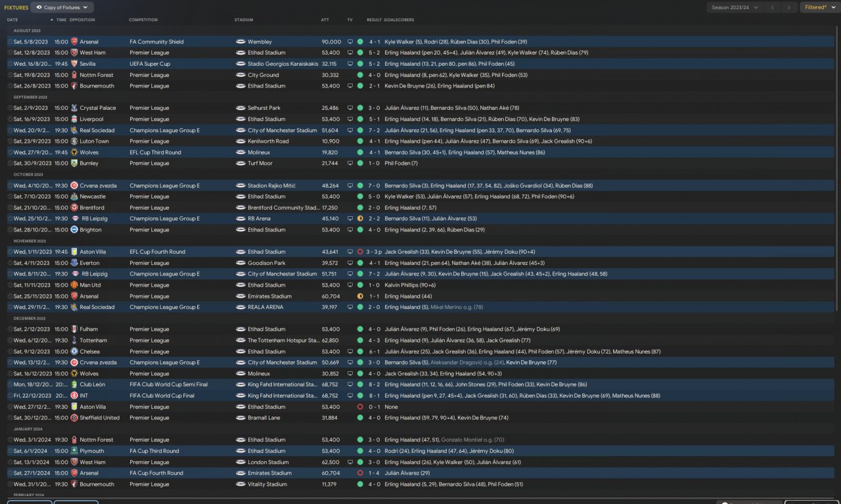Sort by the TV column header
This screenshot has height=504, width=841.
pos(350,20)
